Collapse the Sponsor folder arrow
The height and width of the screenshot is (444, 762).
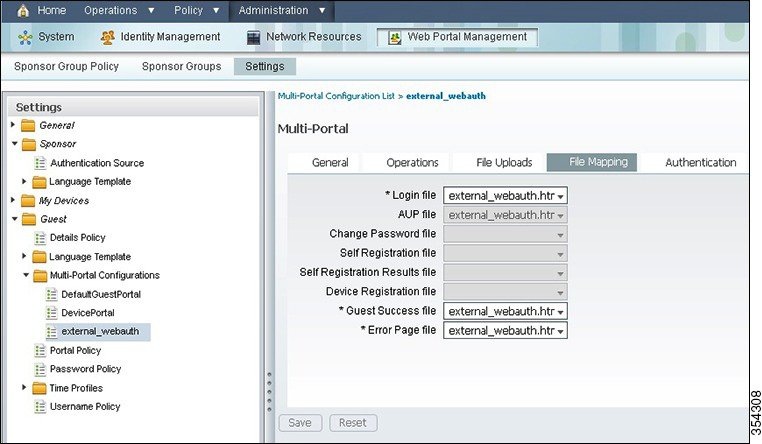pos(14,144)
